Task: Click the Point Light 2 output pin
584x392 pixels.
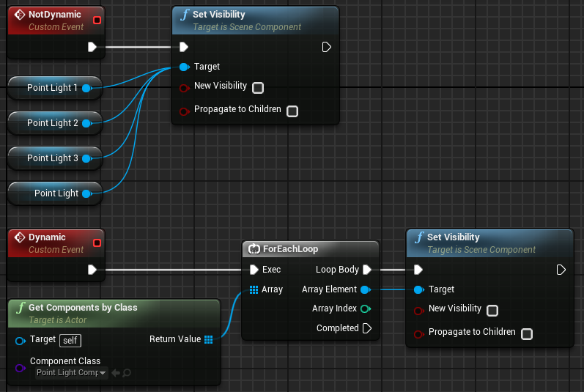Action: [x=86, y=123]
